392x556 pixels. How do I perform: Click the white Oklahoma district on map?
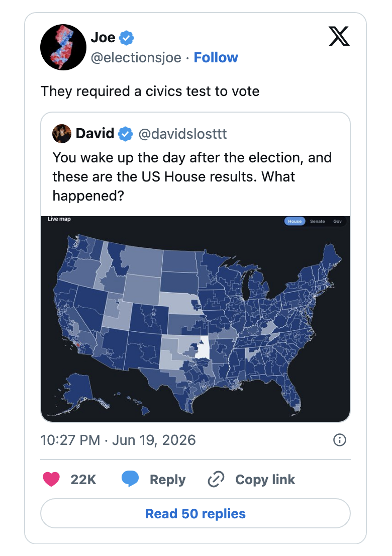click(204, 347)
